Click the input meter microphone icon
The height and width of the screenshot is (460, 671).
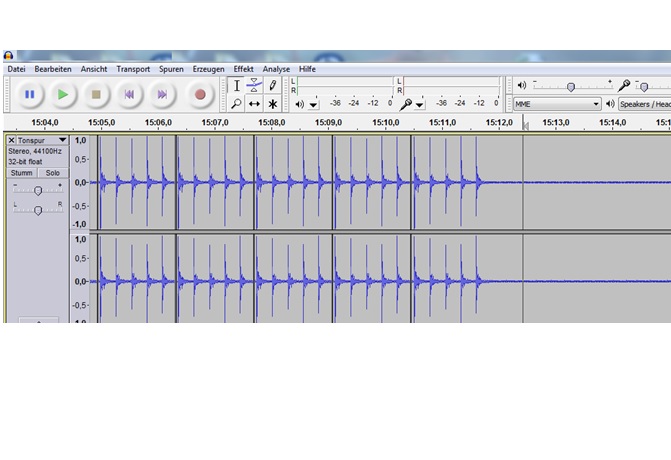[405, 104]
